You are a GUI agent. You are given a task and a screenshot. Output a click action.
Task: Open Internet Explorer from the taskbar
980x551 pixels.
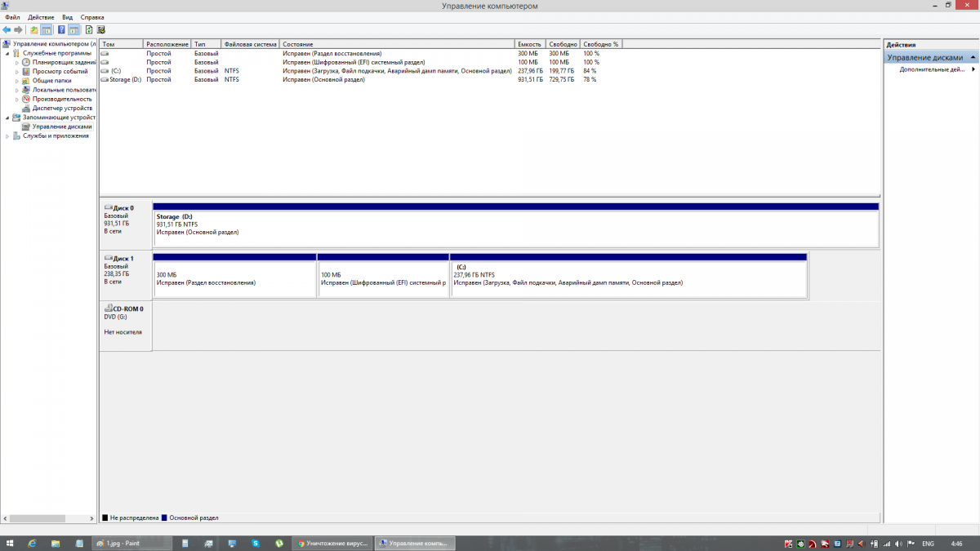pyautogui.click(x=33, y=543)
